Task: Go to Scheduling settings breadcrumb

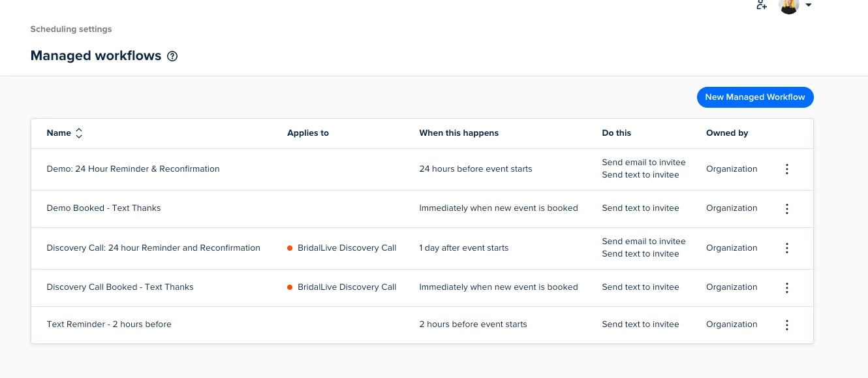Action: point(71,29)
